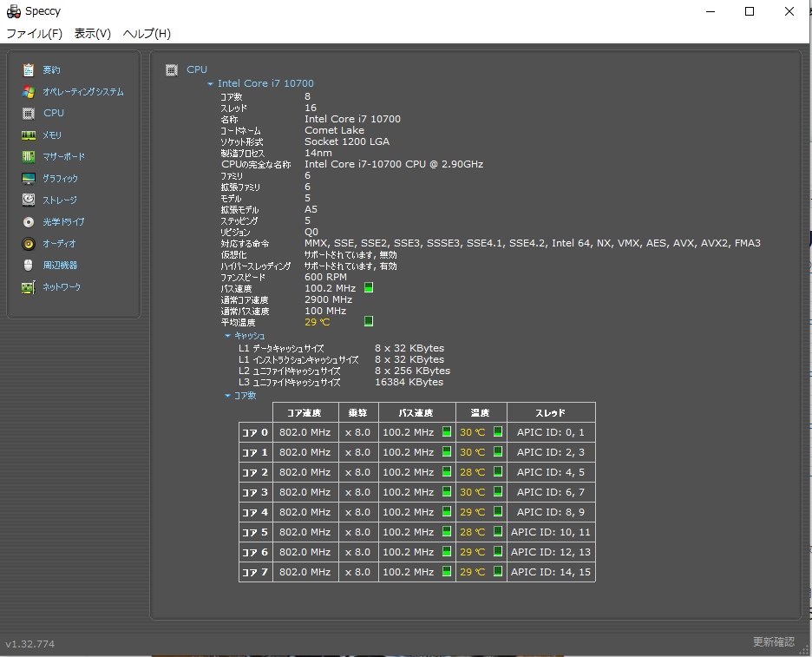Collapse the キャッシュ section

coord(227,335)
